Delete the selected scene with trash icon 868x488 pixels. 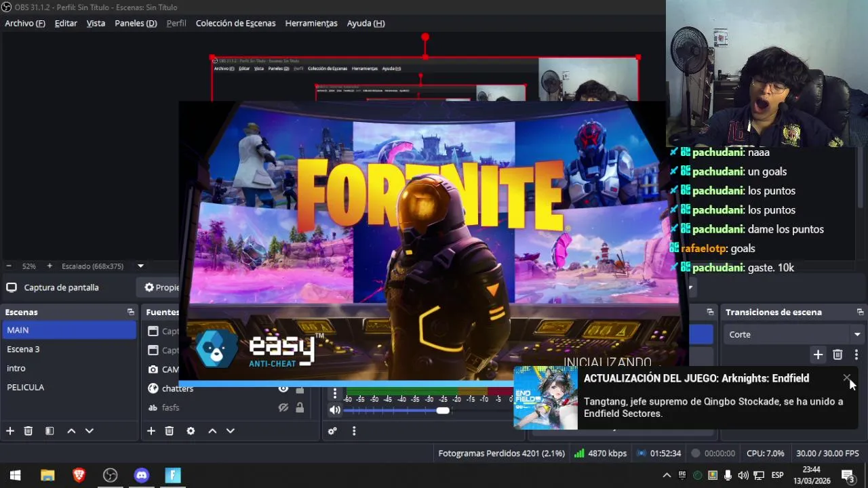(28, 431)
